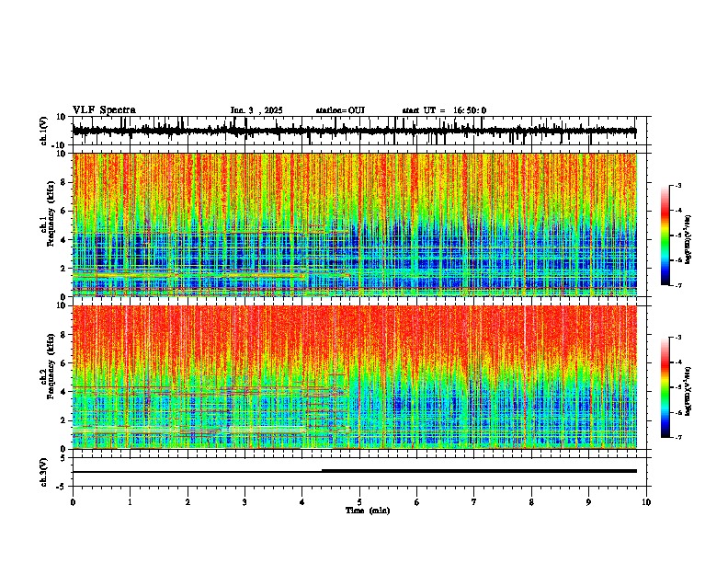
Task: Click tick label "5" on the Time axis
Action: coord(359,502)
